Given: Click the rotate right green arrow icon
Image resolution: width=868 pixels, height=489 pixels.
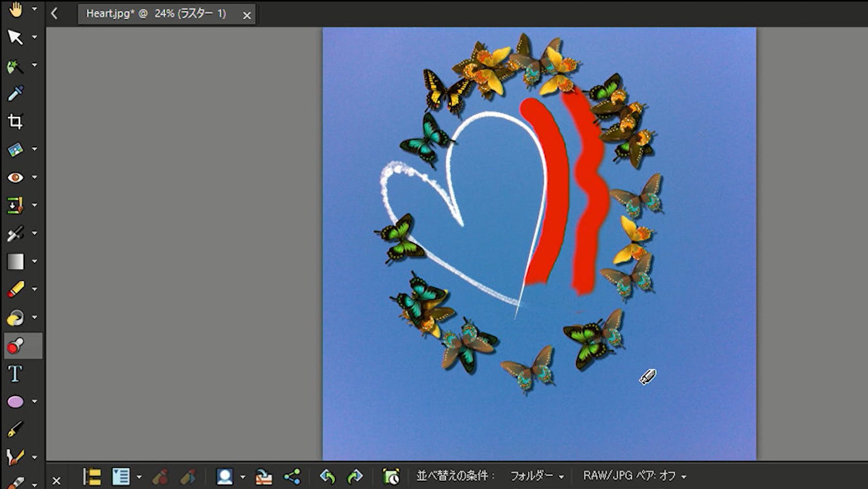Looking at the screenshot, I should [355, 476].
